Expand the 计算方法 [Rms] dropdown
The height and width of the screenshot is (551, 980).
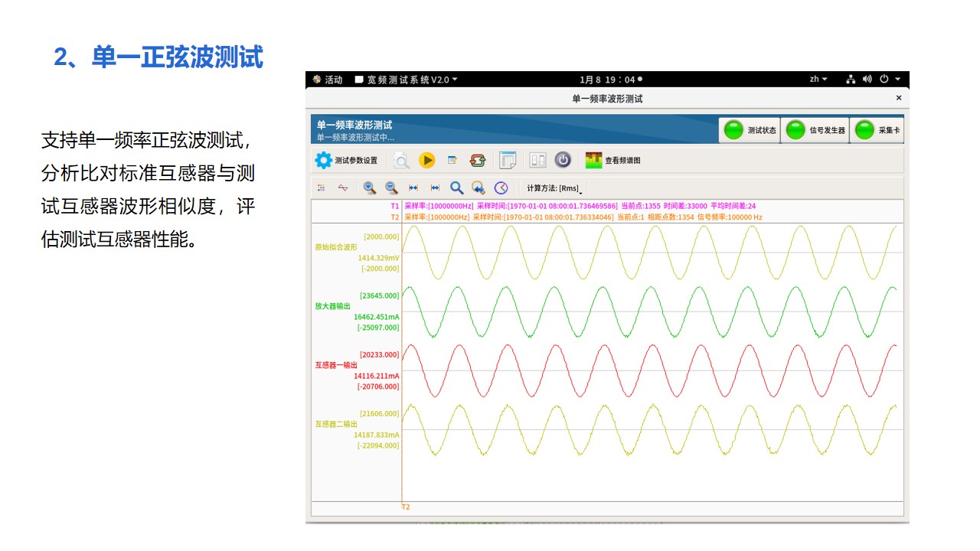coord(554,188)
